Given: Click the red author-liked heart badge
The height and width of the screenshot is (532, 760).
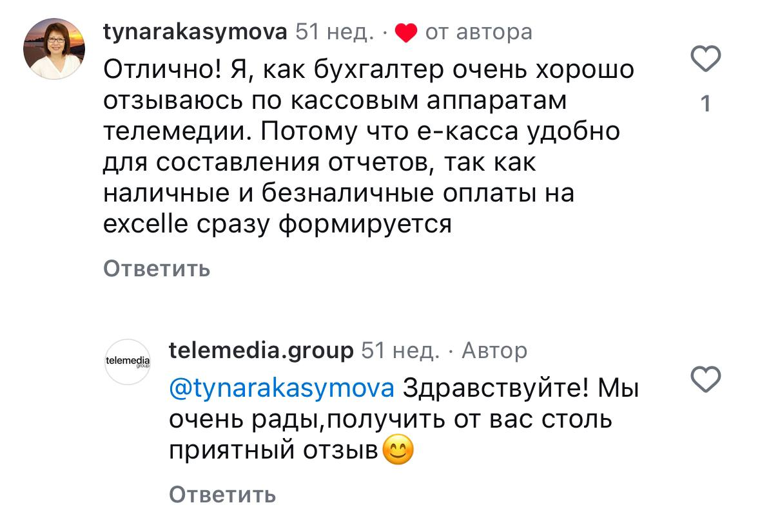Looking at the screenshot, I should coord(405,32).
